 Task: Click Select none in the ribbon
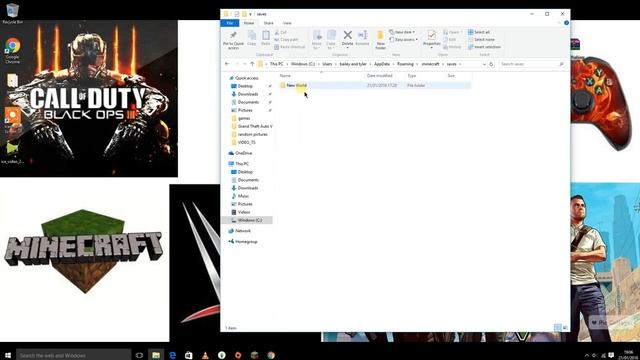point(481,40)
